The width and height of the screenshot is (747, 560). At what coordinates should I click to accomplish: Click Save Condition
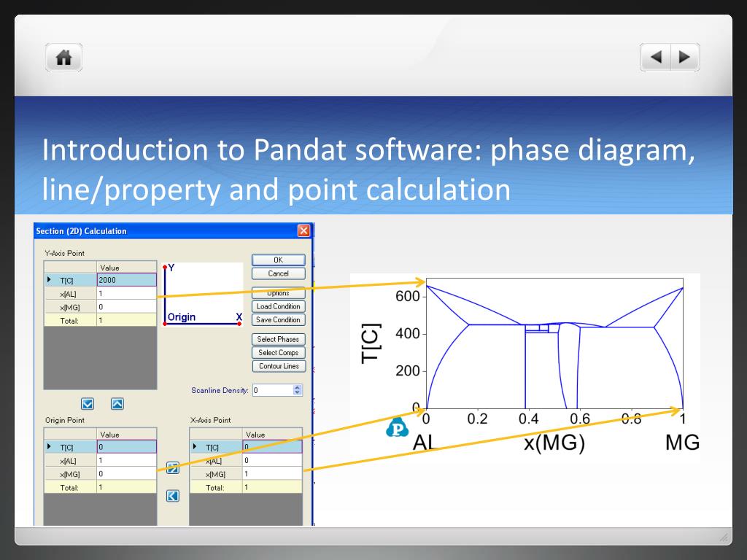278,319
